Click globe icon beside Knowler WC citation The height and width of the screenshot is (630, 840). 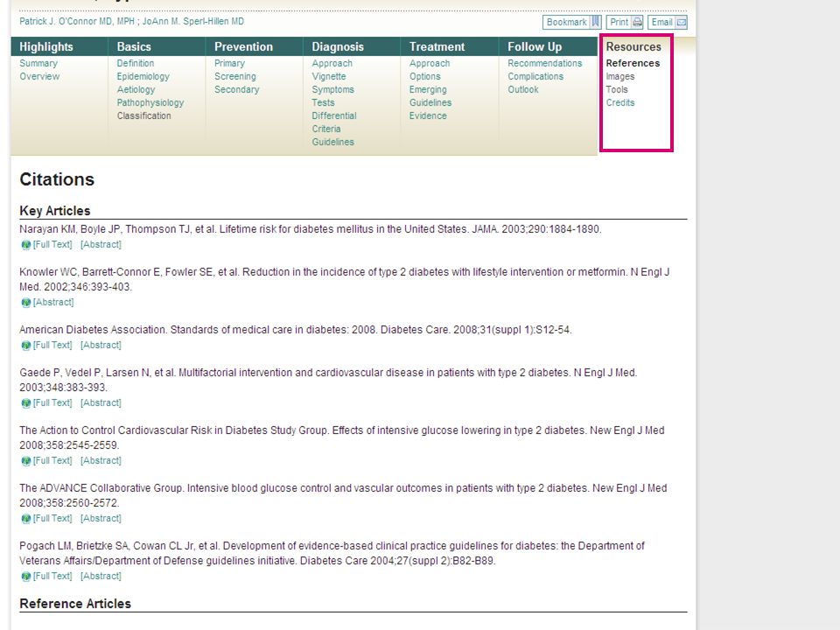point(25,303)
